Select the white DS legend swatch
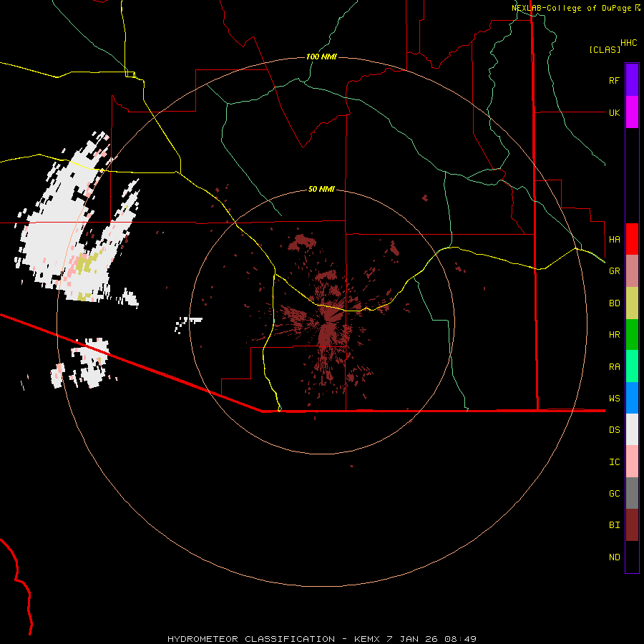The height and width of the screenshot is (644, 644). click(x=632, y=429)
